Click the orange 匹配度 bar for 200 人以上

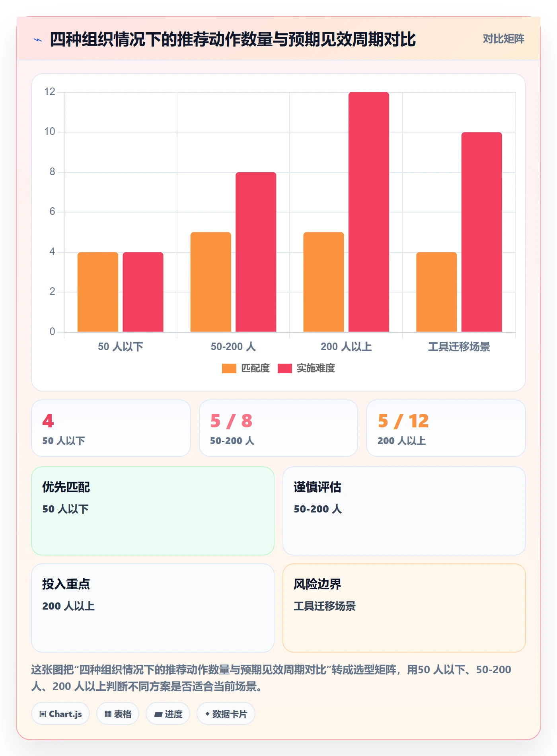click(x=323, y=282)
